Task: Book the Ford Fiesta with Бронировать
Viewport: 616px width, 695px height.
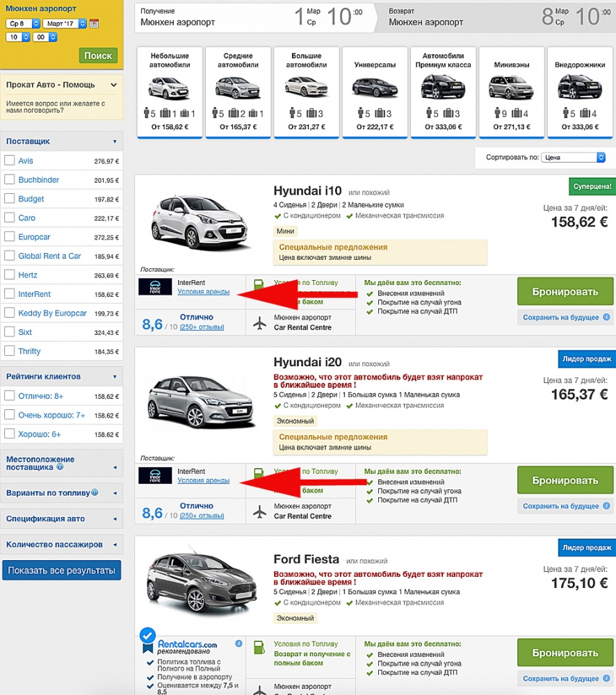Action: 565,653
